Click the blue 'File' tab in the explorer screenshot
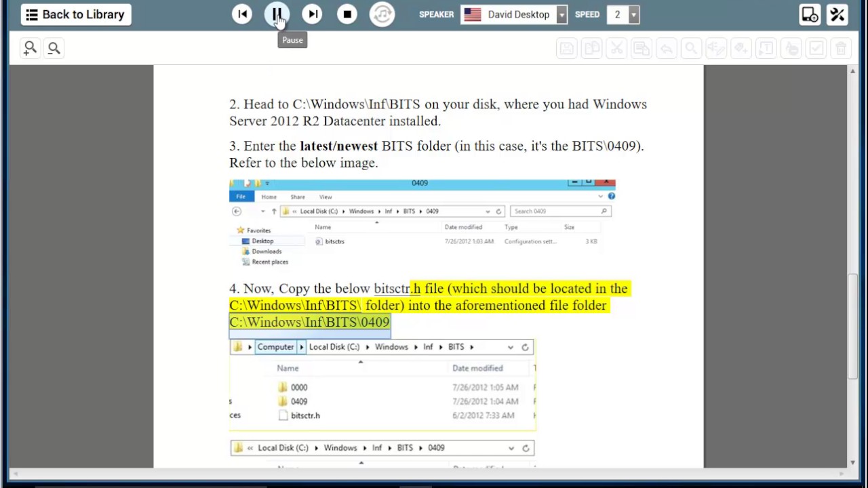868x488 pixels. point(241,197)
